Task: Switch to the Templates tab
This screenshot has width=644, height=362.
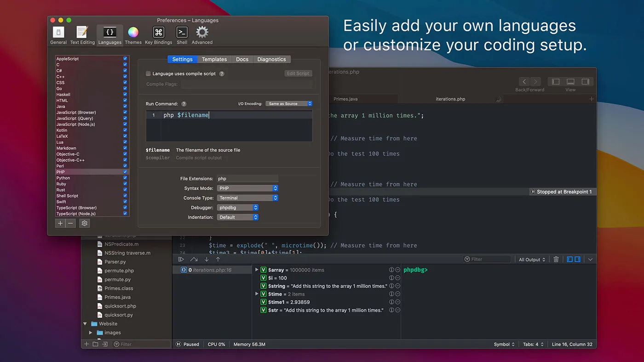Action: pos(214,59)
